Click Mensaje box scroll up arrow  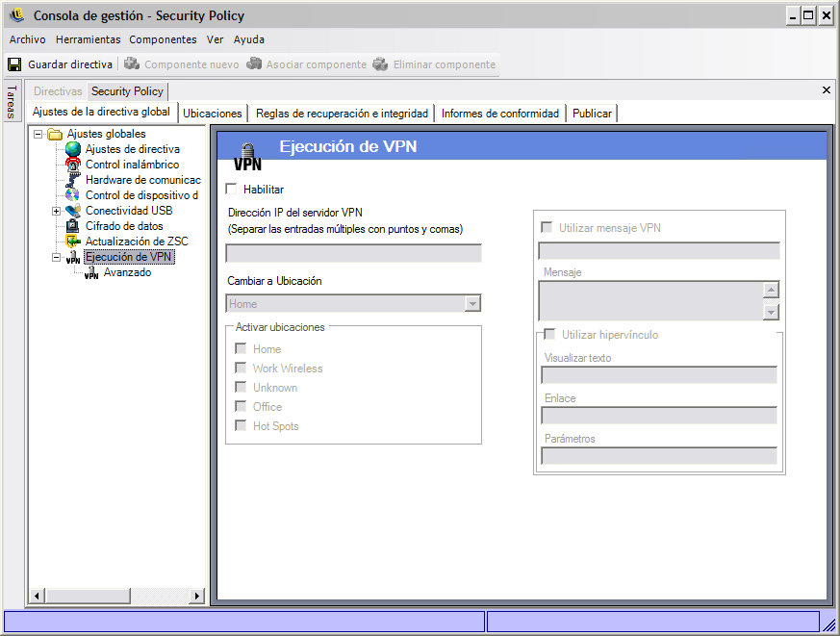click(x=771, y=290)
